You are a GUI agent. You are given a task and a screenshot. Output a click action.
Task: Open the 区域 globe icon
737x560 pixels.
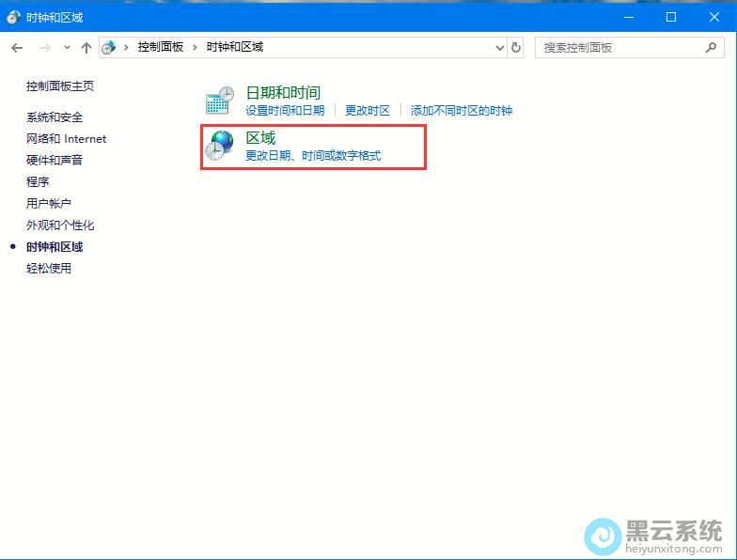point(220,146)
